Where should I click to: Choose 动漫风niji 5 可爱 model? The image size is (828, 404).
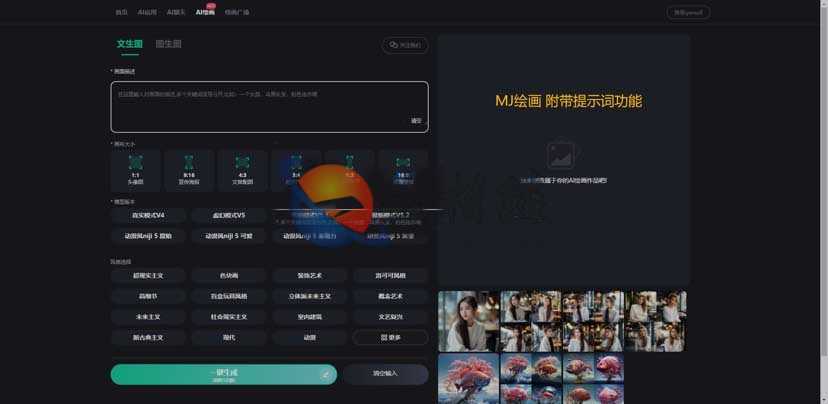(x=229, y=236)
